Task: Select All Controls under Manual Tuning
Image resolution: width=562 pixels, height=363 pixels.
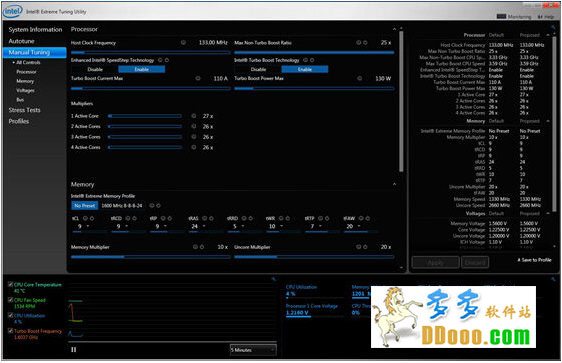Action: click(x=27, y=62)
